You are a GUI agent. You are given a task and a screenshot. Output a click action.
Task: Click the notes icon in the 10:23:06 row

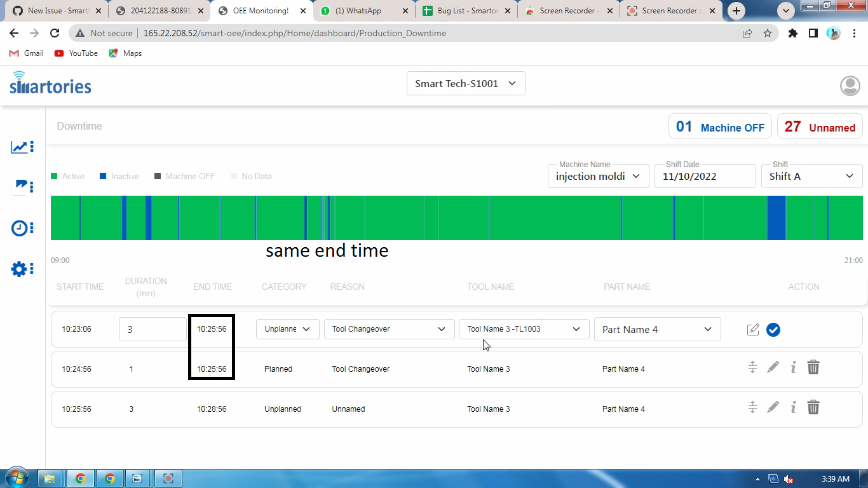coord(753,329)
